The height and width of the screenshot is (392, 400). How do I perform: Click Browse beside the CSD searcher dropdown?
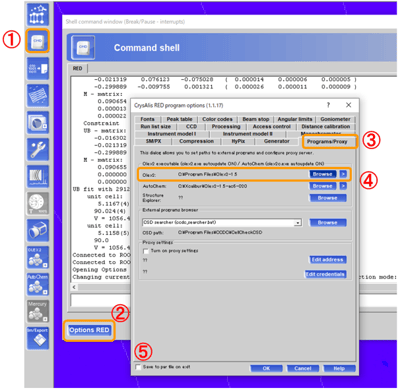328,223
